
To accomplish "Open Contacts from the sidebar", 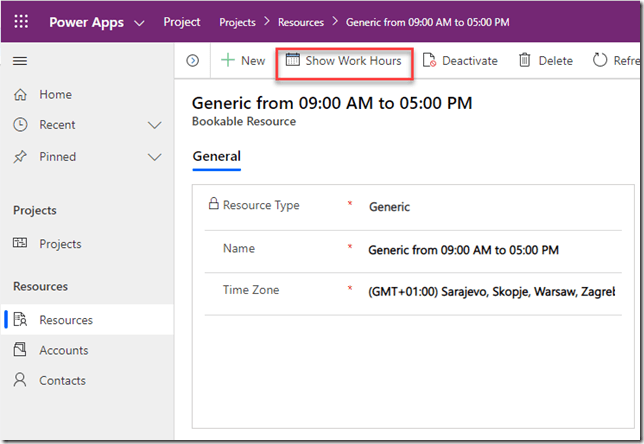I will pos(62,380).
